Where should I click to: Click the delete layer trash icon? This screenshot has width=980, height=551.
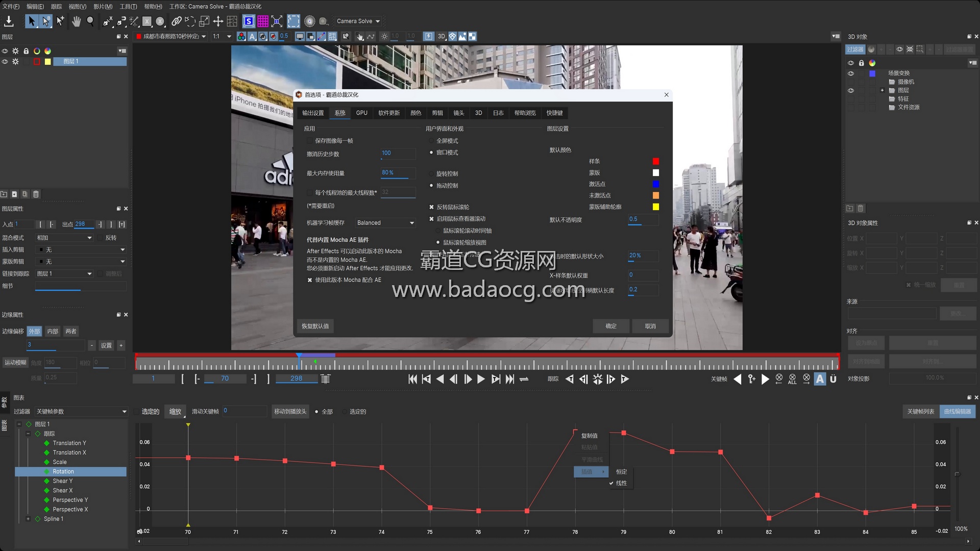coord(36,194)
